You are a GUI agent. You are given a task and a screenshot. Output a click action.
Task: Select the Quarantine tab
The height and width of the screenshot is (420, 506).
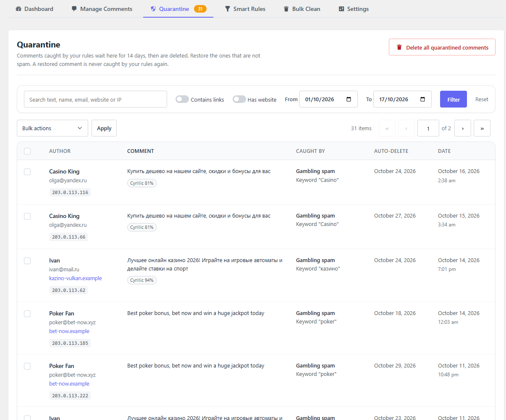(178, 9)
